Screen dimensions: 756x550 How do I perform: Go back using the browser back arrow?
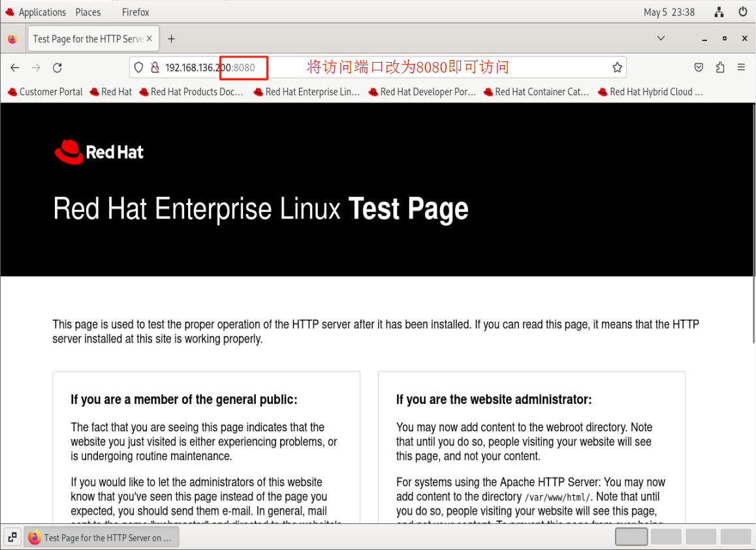pos(14,67)
